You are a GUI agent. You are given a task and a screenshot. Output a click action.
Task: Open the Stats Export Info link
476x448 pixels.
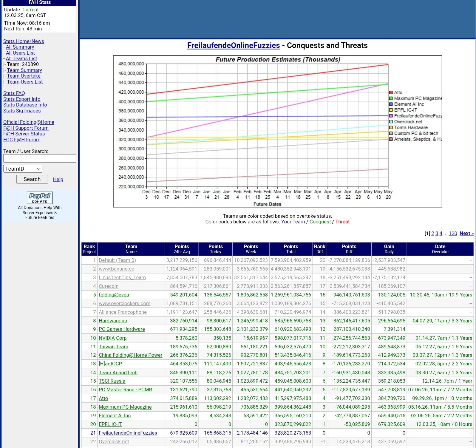22,99
